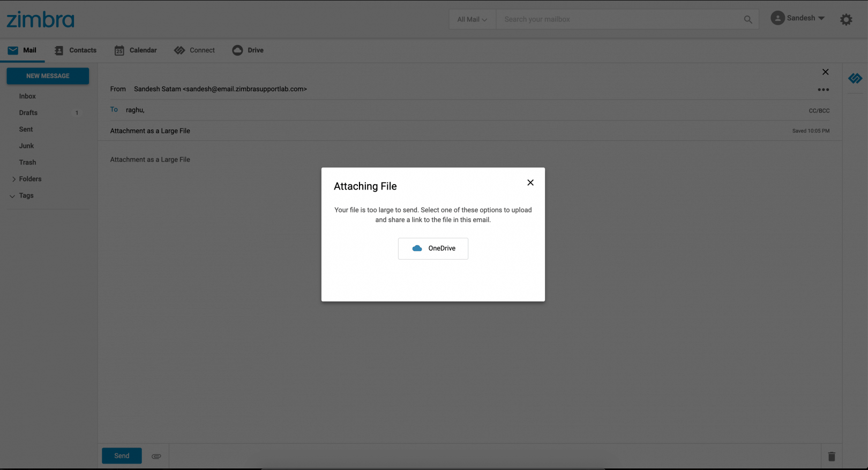The image size is (868, 470).
Task: Switch to the Connect tab
Action: (x=194, y=50)
